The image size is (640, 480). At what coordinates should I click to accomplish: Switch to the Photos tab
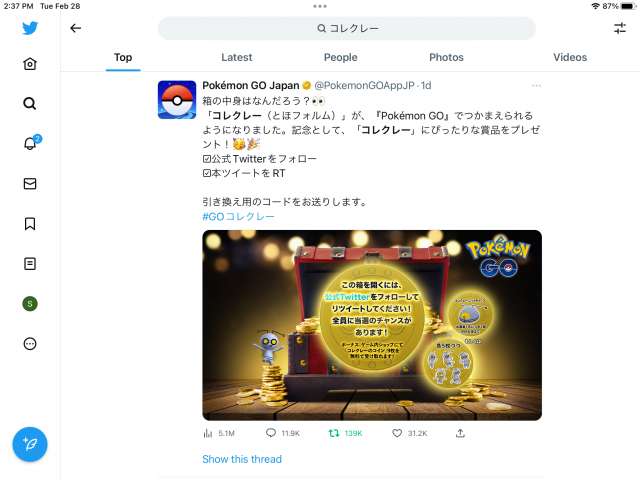(x=447, y=58)
